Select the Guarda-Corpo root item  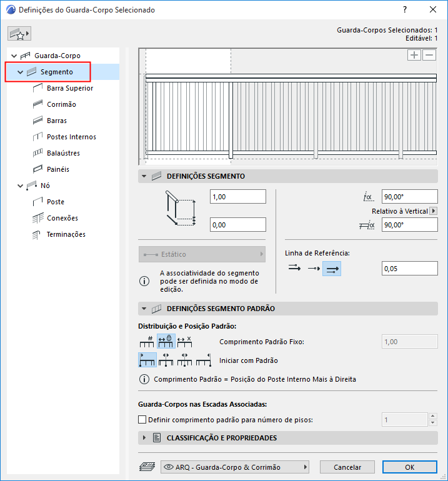pyautogui.click(x=57, y=56)
